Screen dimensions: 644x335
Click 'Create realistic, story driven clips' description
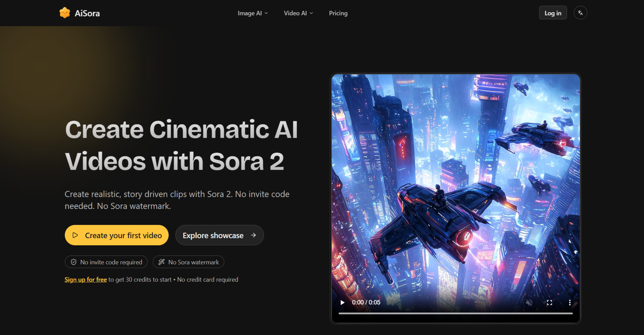tap(177, 200)
